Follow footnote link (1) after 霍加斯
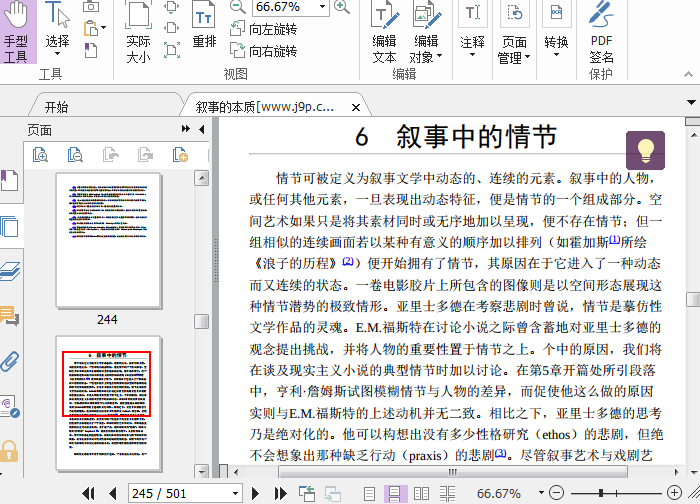This screenshot has height=504, width=700. 615,240
